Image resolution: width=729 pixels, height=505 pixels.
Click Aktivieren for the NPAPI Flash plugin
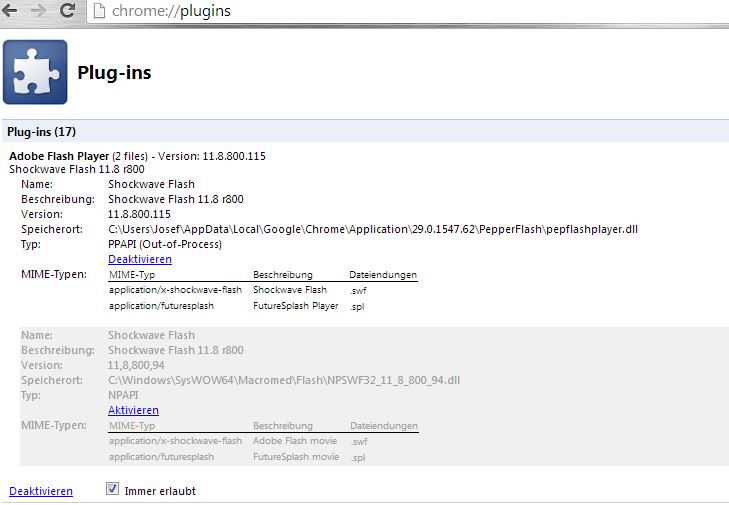click(133, 410)
